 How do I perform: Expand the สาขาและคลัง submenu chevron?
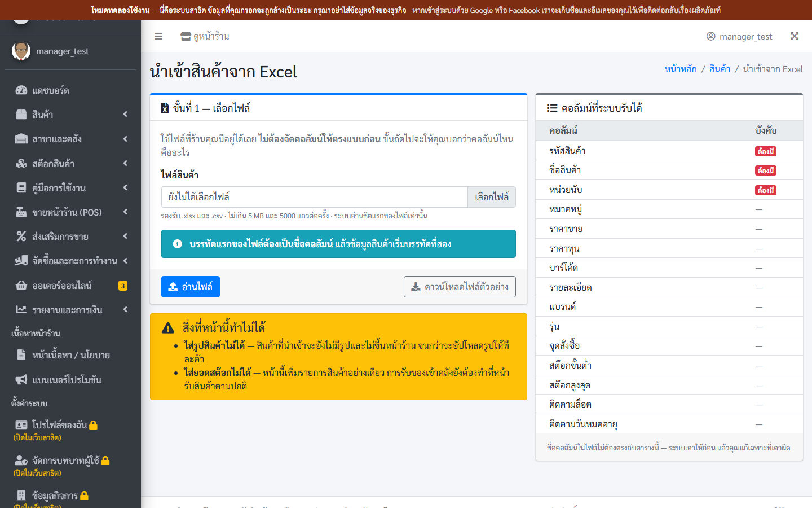(125, 139)
